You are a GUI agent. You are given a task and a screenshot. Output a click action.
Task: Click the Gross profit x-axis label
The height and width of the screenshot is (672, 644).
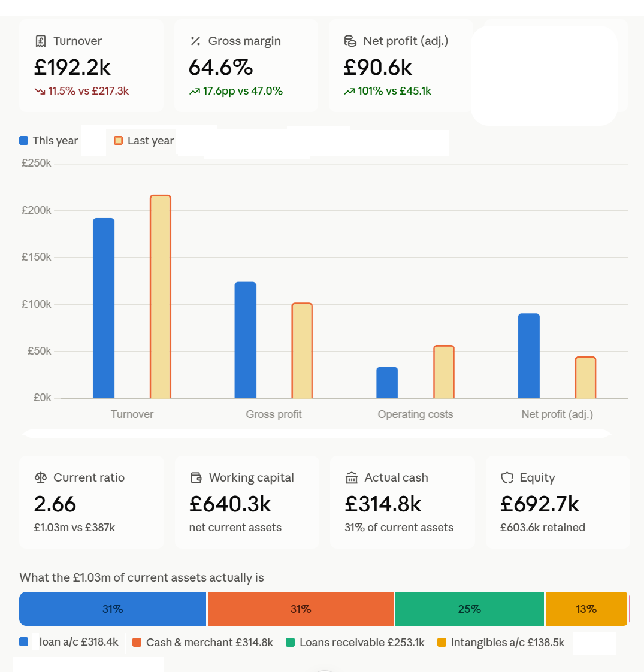[274, 414]
